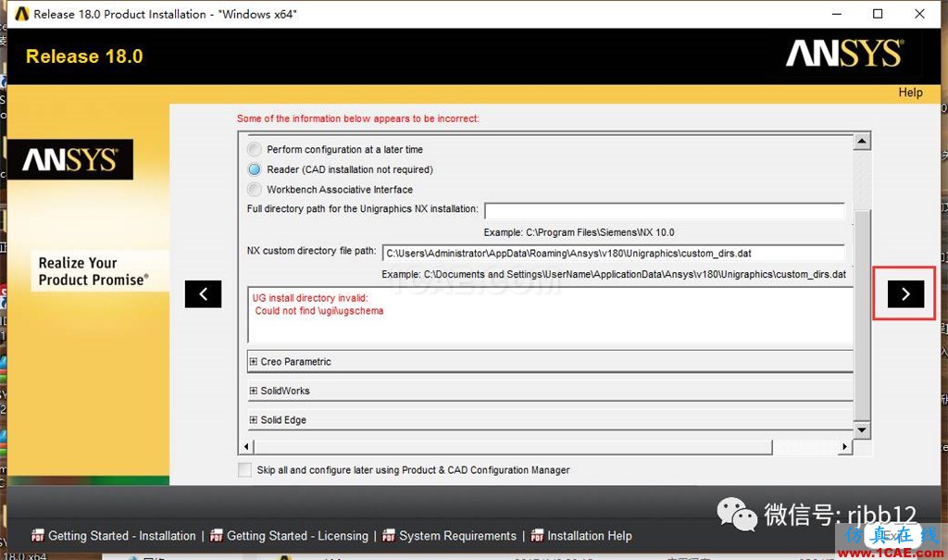948x560 pixels.
Task: Click the next arrow button
Action: click(x=904, y=293)
